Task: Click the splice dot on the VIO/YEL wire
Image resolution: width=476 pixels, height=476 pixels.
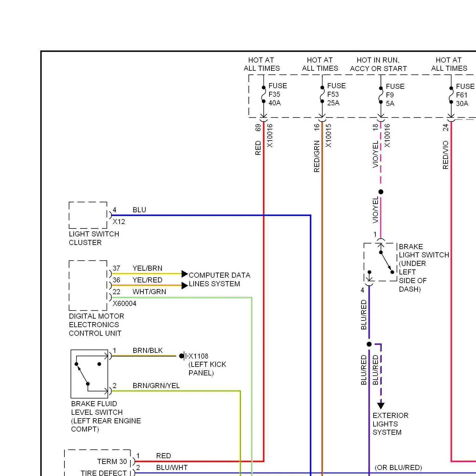Action: click(x=381, y=192)
